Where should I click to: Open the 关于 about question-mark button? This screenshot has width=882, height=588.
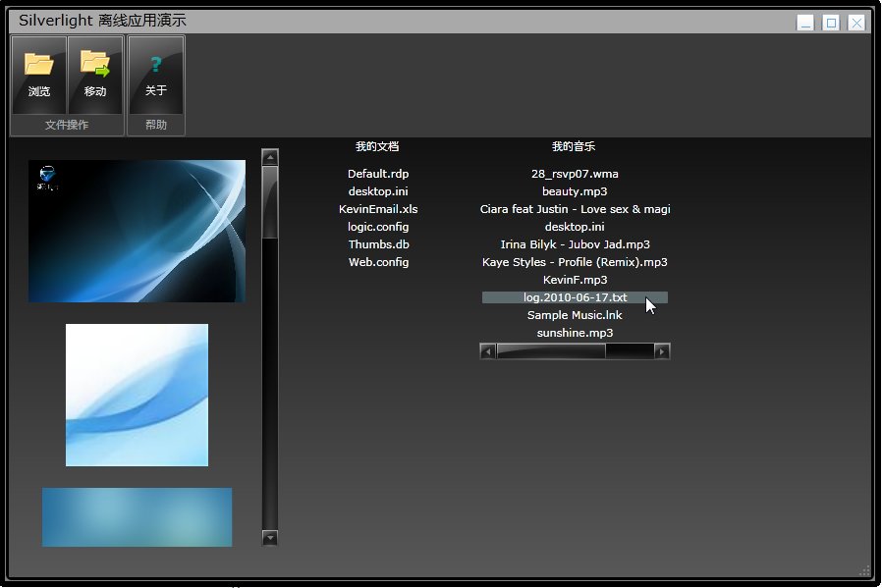[156, 75]
